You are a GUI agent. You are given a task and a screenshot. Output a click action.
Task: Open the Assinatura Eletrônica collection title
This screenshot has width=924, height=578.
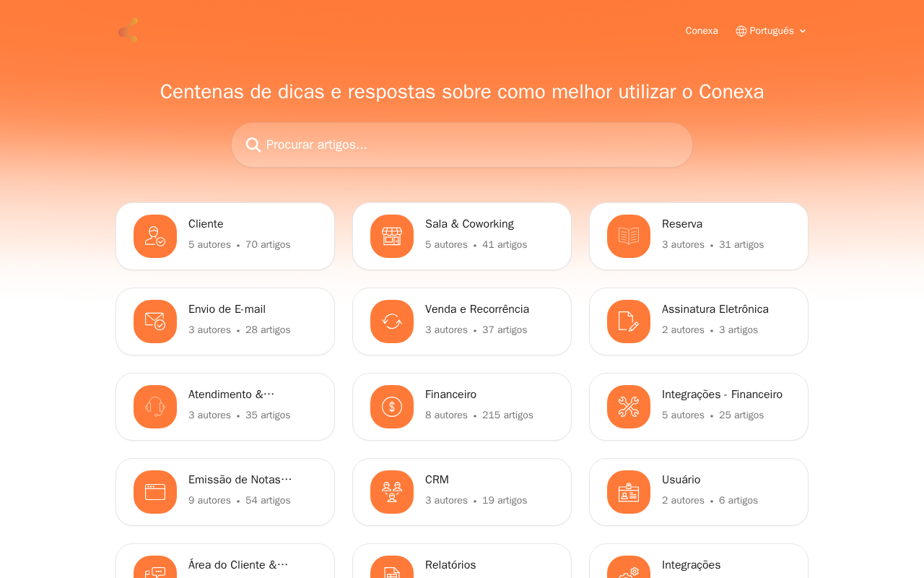pos(715,309)
